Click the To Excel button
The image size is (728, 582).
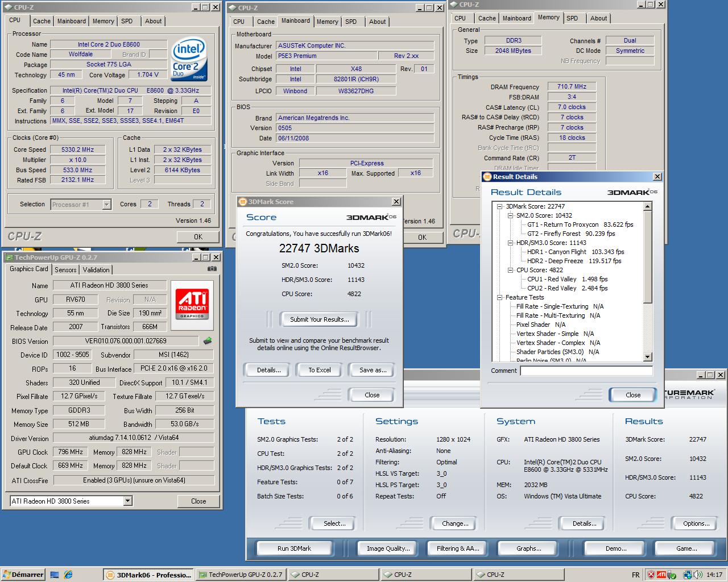(320, 370)
